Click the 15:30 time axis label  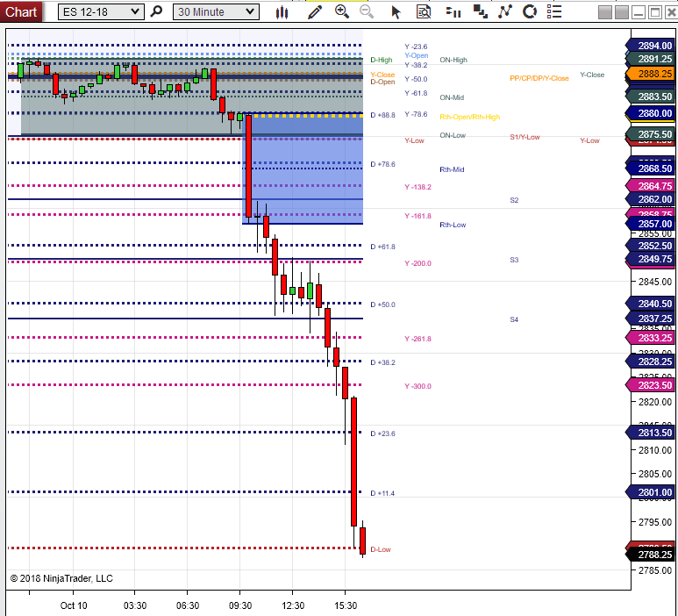345,605
